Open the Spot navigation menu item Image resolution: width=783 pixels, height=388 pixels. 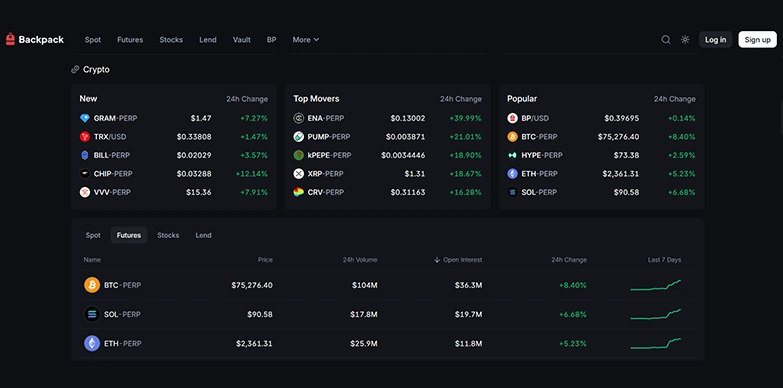click(x=93, y=39)
